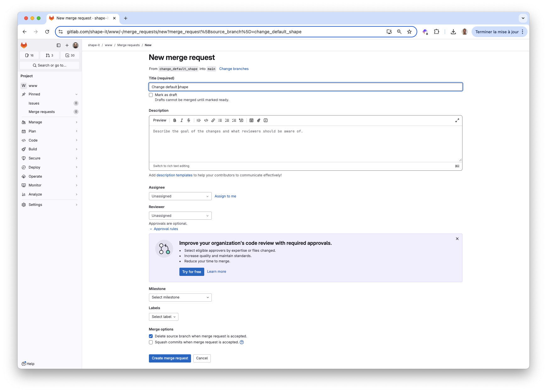547x392 pixels.
Task: Open the Secure menu in sidebar
Action: (50, 158)
